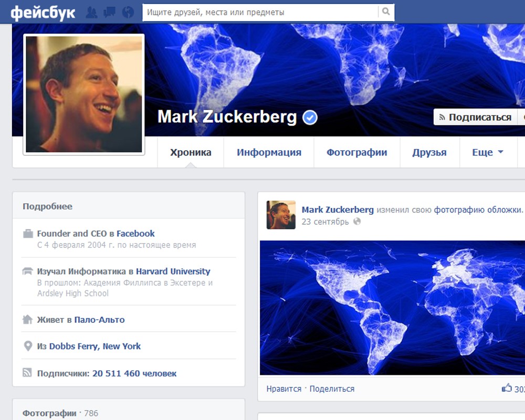This screenshot has height=420, width=525.
Task: Open notifications globe icon in top bar
Action: click(128, 13)
